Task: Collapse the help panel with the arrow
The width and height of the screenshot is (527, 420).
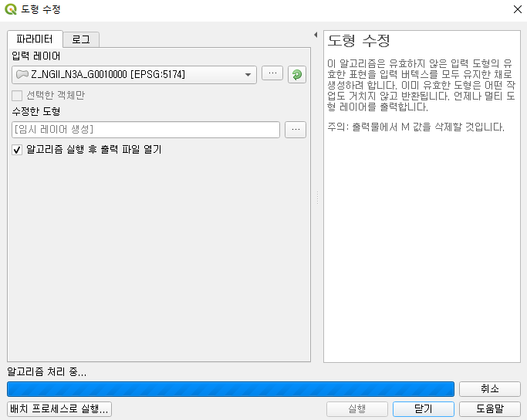Action: pos(316,35)
